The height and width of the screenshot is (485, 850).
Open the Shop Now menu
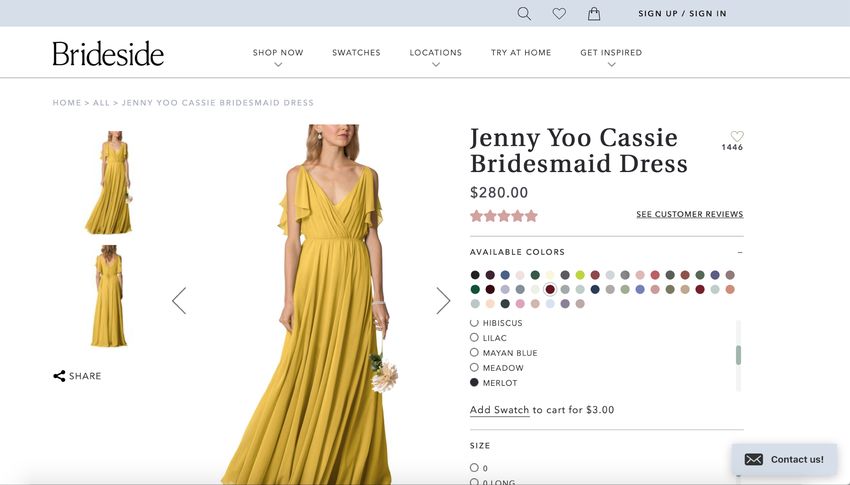click(278, 53)
